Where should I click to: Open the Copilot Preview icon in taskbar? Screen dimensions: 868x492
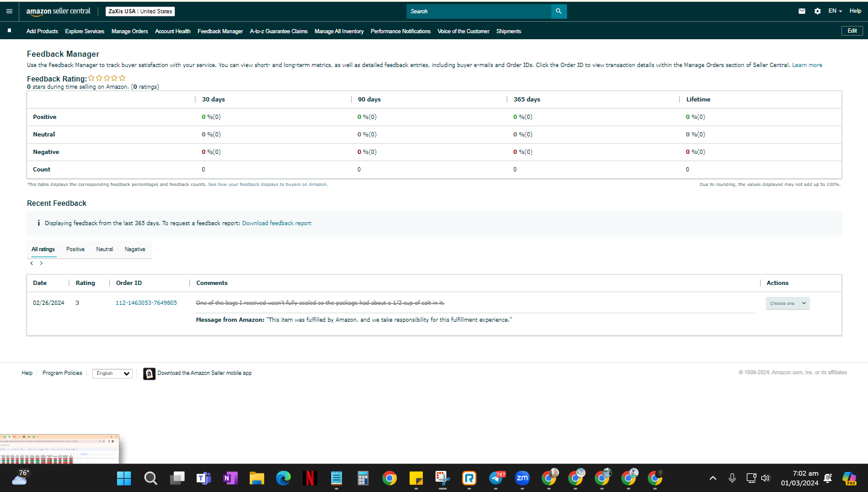[x=850, y=479]
